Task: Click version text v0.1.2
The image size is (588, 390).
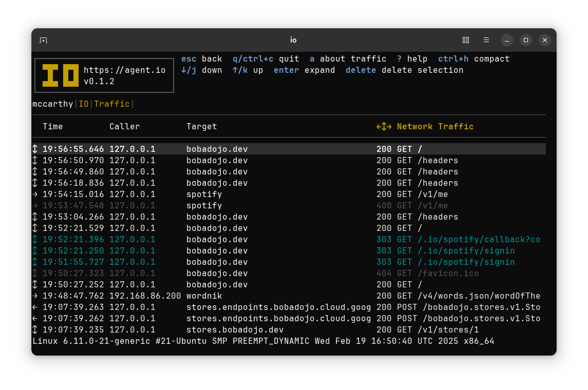Action: (99, 81)
